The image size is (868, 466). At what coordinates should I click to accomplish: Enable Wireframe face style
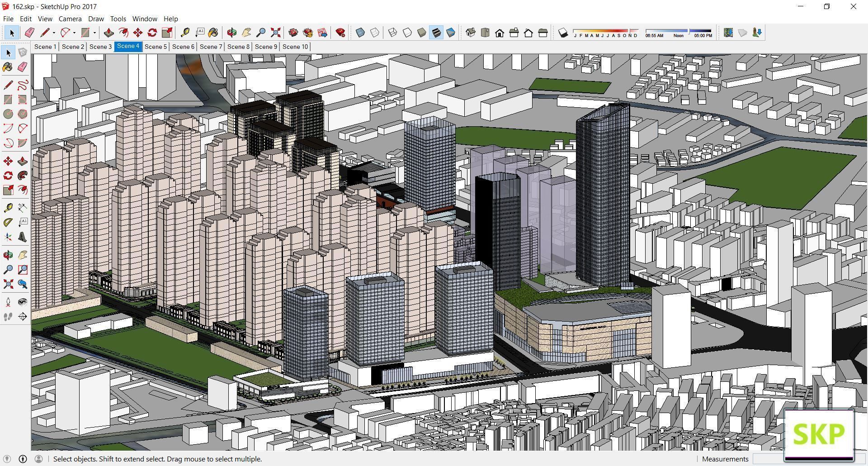[x=393, y=33]
